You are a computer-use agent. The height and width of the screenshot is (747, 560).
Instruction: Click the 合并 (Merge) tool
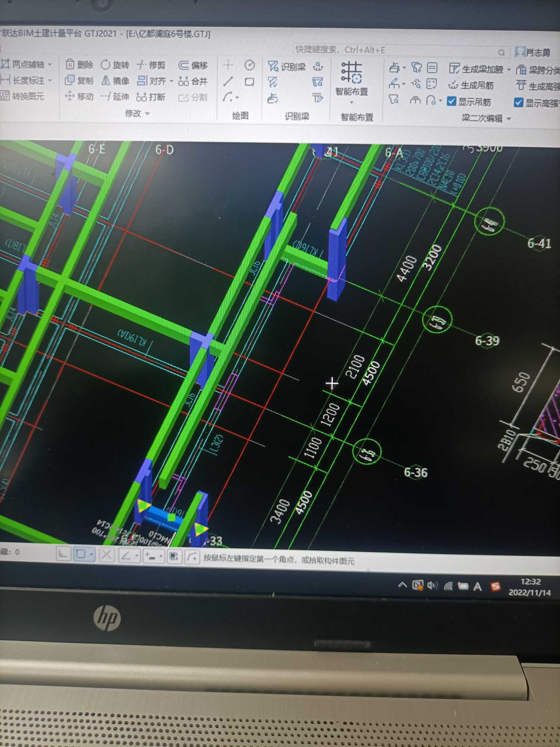193,81
